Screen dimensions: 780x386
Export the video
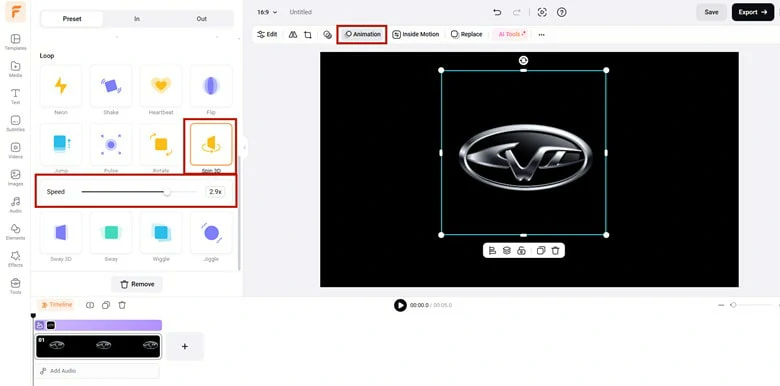click(753, 12)
